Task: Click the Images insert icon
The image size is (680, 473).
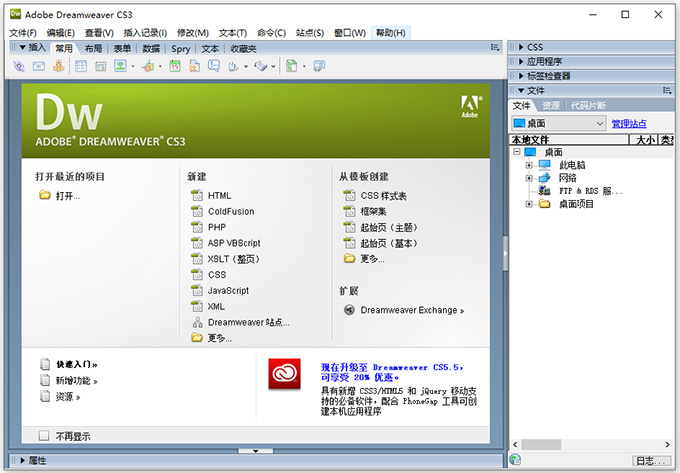Action: (120, 66)
